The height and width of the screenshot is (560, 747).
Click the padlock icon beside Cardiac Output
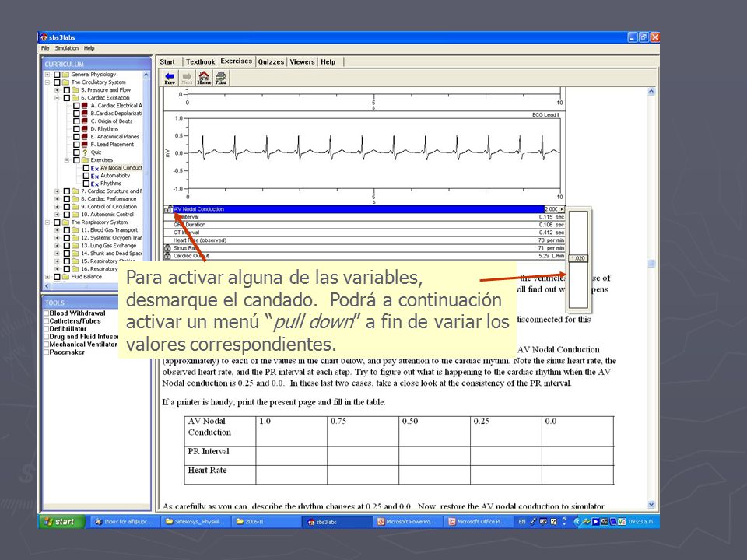(x=167, y=256)
